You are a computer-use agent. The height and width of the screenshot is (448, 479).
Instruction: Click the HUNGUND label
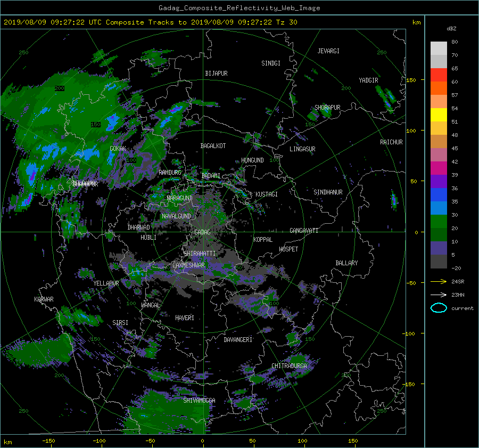coord(252,160)
